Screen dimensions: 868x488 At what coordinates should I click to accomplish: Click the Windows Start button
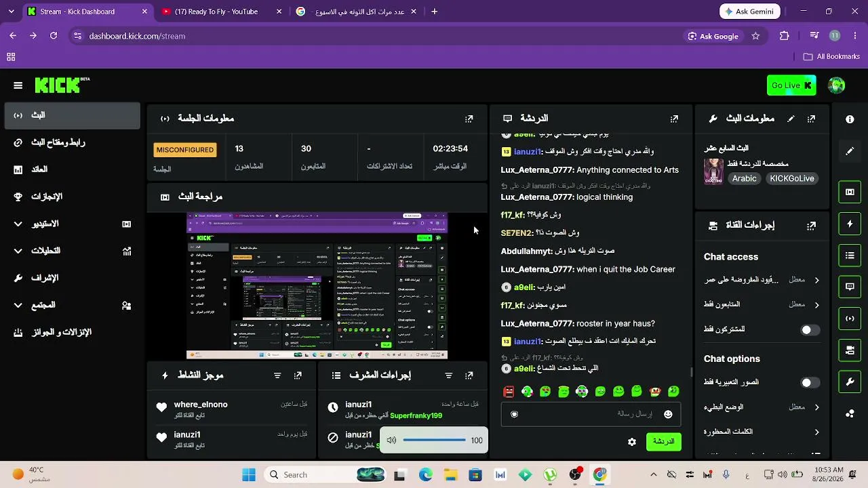249,475
